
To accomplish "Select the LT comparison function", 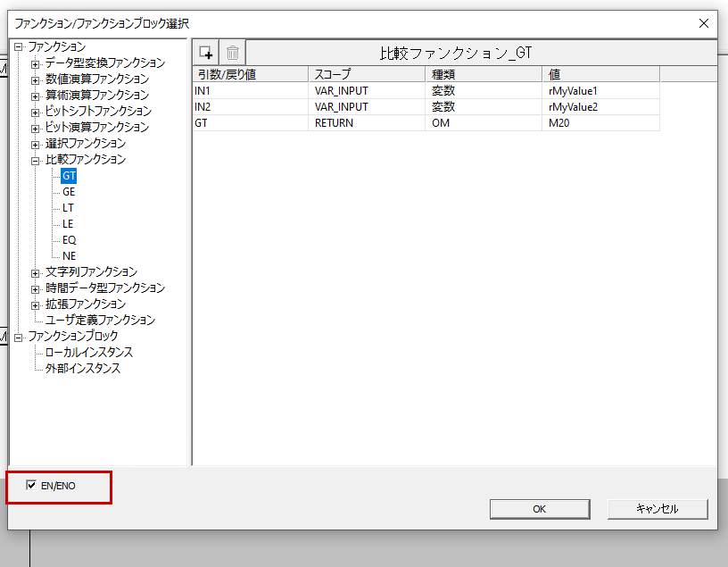I will pos(69,208).
